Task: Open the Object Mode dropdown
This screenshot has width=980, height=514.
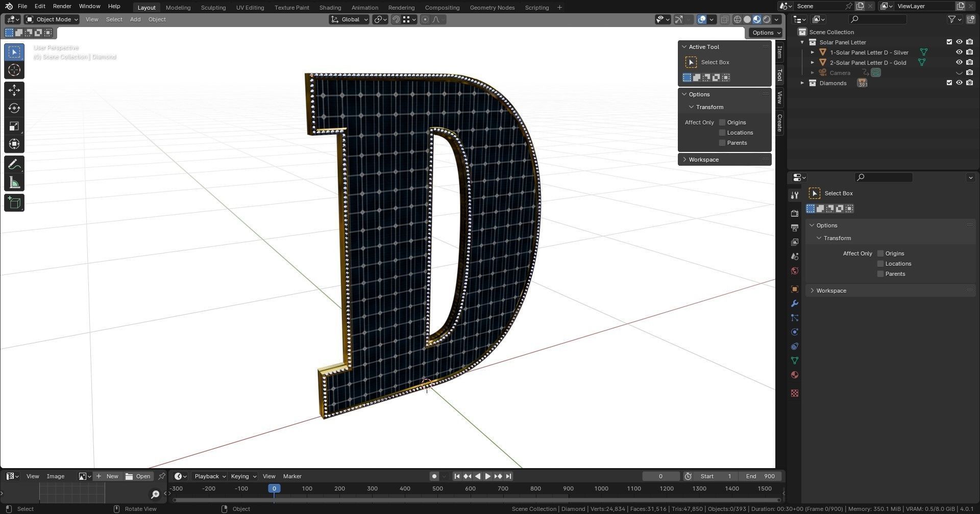Action: pos(52,19)
